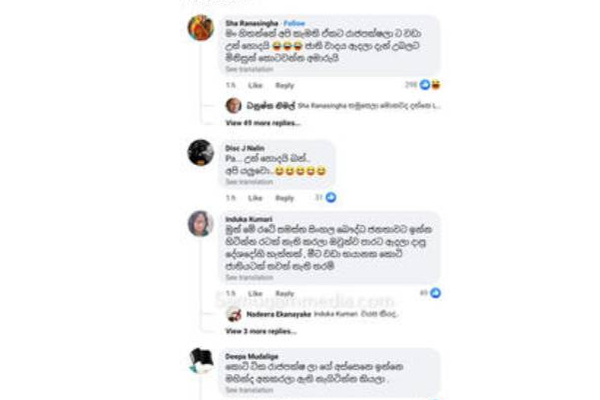See translation of Disc J Nalin's comment
The height and width of the screenshot is (400, 600).
click(249, 182)
